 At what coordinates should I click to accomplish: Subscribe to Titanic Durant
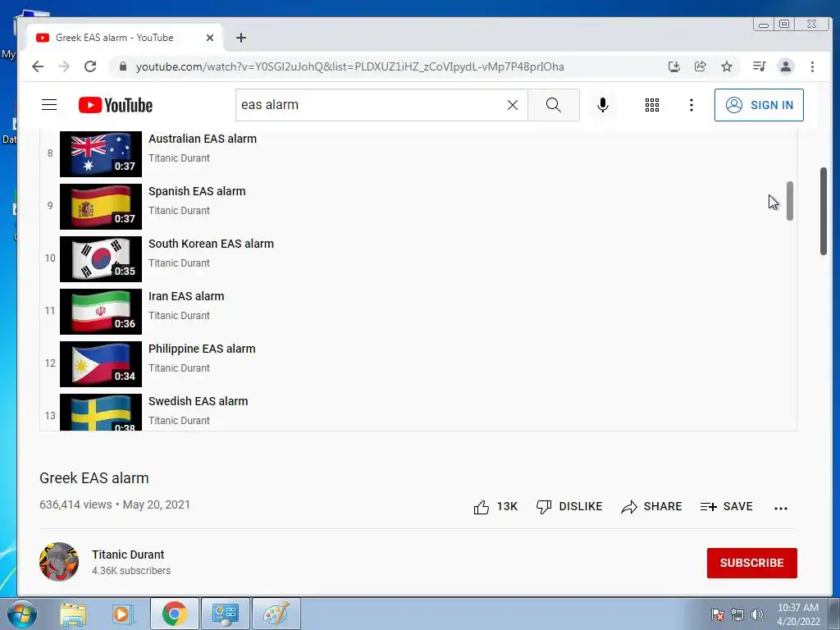[751, 563]
